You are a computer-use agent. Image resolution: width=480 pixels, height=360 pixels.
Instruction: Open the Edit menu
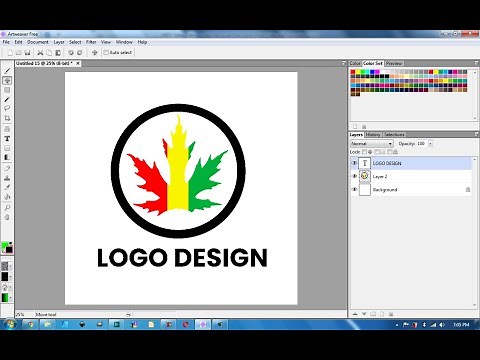[x=18, y=42]
